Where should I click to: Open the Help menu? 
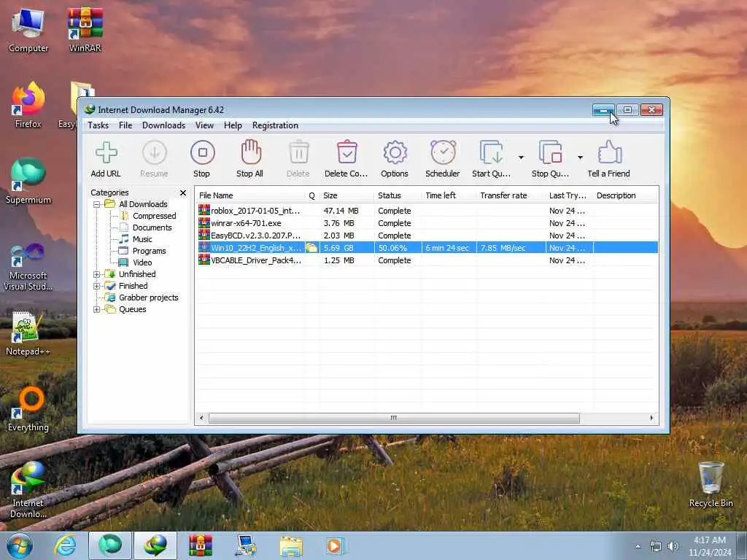tap(233, 125)
